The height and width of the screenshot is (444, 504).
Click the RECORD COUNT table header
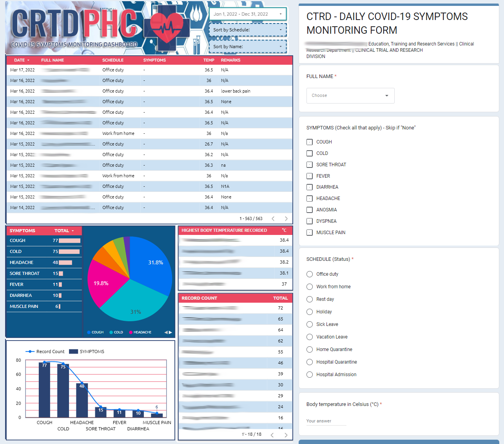(199, 298)
